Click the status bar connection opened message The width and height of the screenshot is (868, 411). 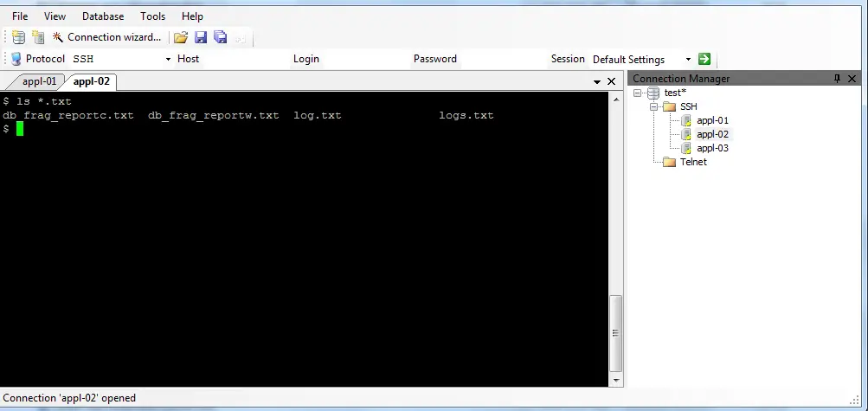click(69, 398)
